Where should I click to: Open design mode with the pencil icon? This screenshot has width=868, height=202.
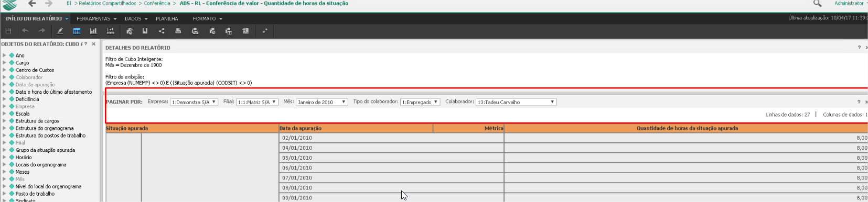pyautogui.click(x=60, y=31)
